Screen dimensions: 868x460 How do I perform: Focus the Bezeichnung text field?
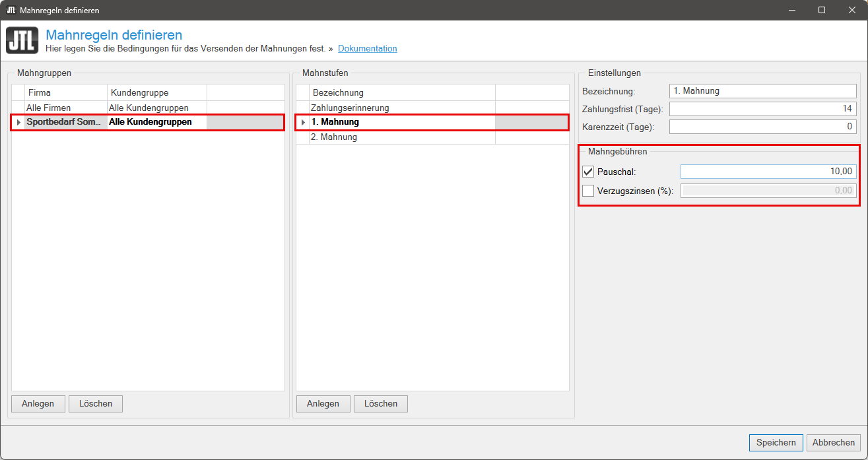(x=762, y=91)
